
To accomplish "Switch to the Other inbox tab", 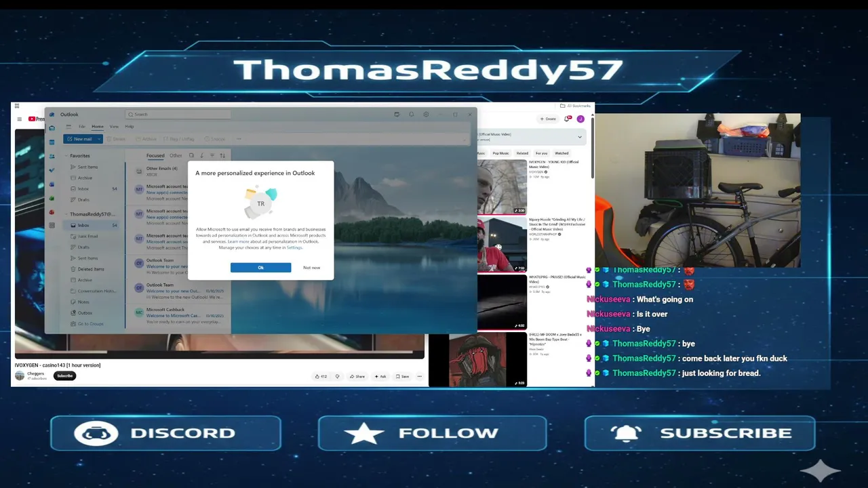I will click(176, 155).
